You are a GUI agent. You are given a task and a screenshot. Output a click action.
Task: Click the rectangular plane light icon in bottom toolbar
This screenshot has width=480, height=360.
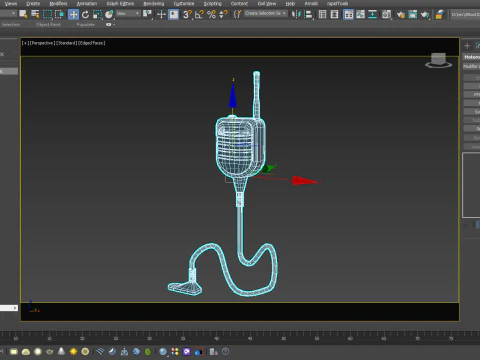point(14,351)
